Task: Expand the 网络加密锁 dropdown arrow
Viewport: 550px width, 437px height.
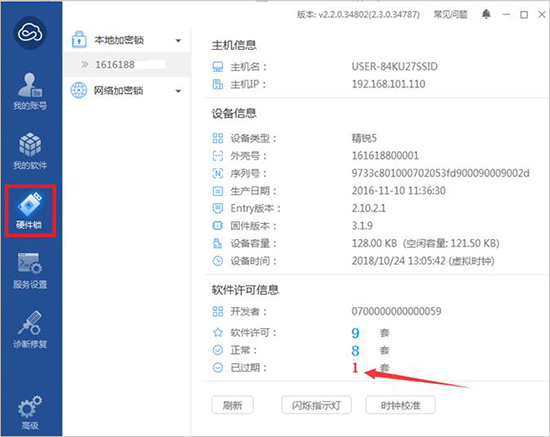Action: (178, 91)
